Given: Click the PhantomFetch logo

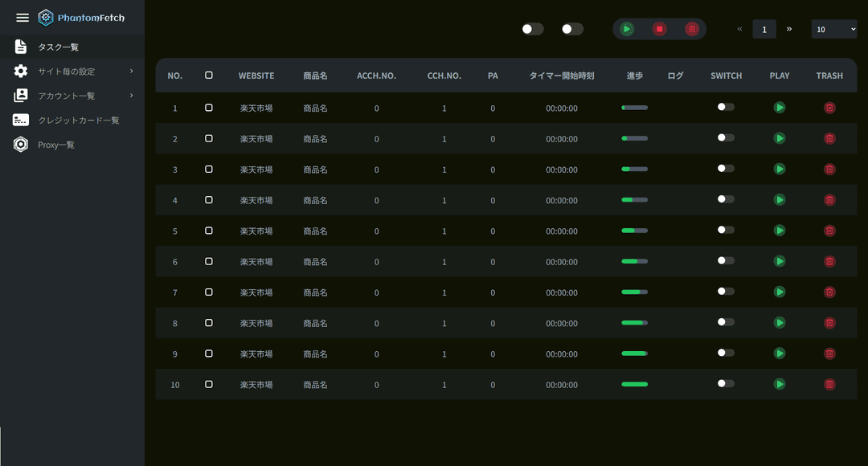Looking at the screenshot, I should pos(81,18).
